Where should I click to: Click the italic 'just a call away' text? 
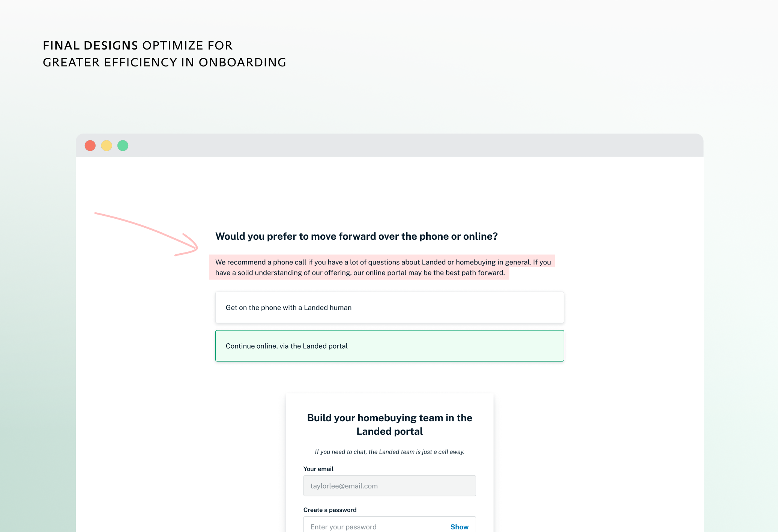click(443, 452)
